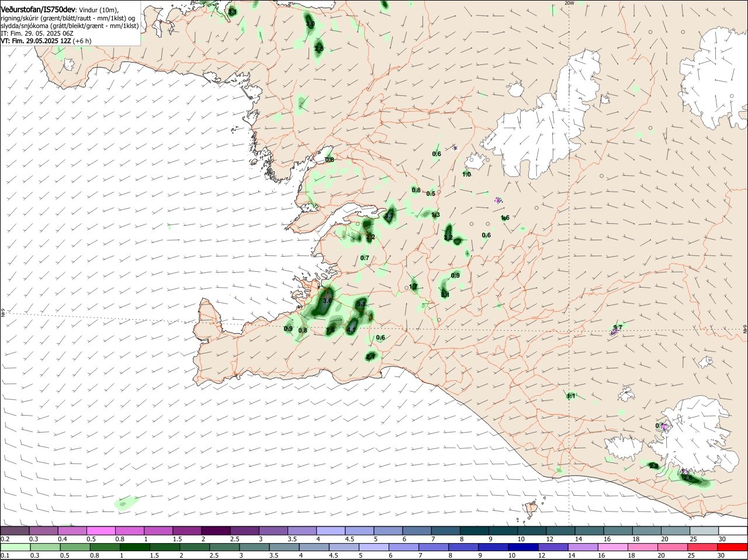
Task: Click the 4.1 precipitation value on the map
Action: point(351,330)
